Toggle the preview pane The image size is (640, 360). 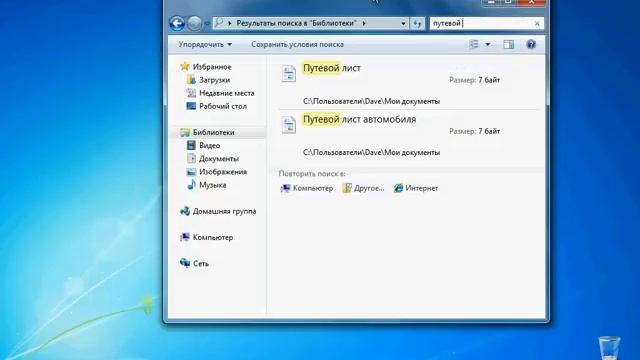509,44
